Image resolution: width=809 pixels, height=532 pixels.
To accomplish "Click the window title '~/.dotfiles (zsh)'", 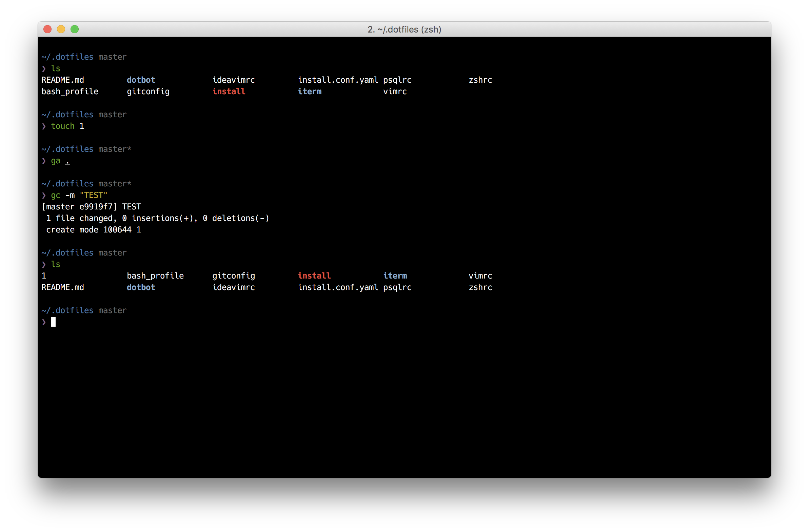I will pyautogui.click(x=404, y=29).
